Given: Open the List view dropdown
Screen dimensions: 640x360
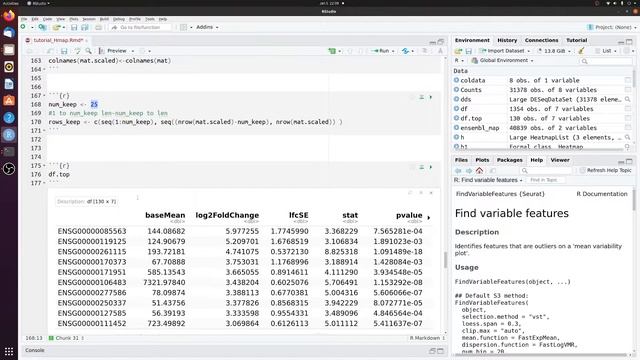Looking at the screenshot, I should point(606,51).
